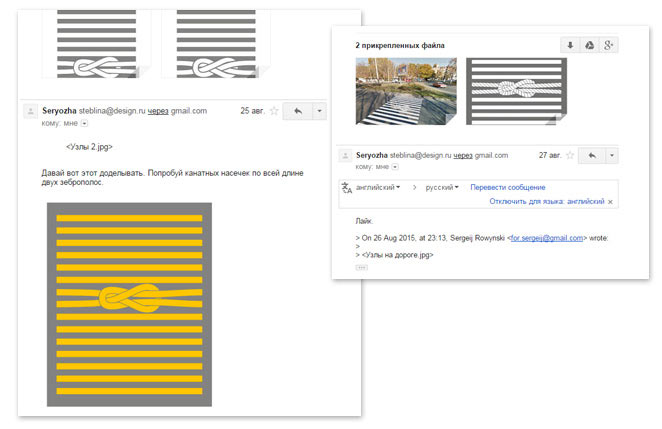Click Seryozha's avatar in 25 Aug email
The width and height of the screenshot is (662, 429).
pos(32,112)
